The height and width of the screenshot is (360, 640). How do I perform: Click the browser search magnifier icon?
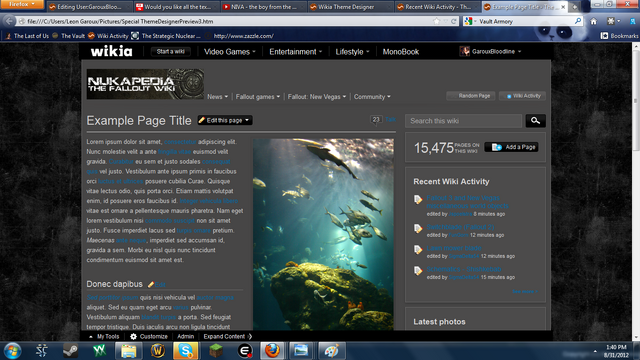point(578,21)
